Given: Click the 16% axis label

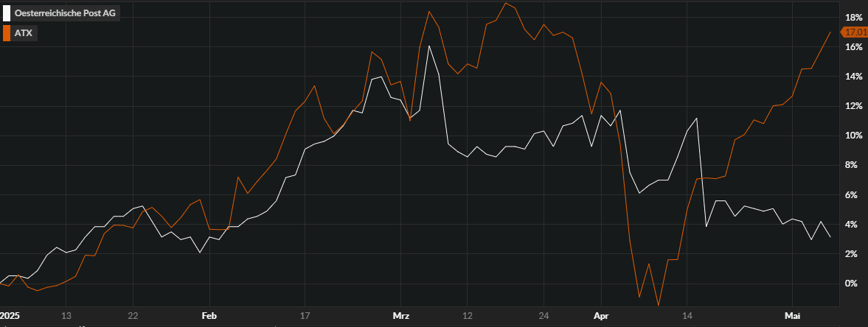Looking at the screenshot, I should tap(853, 46).
